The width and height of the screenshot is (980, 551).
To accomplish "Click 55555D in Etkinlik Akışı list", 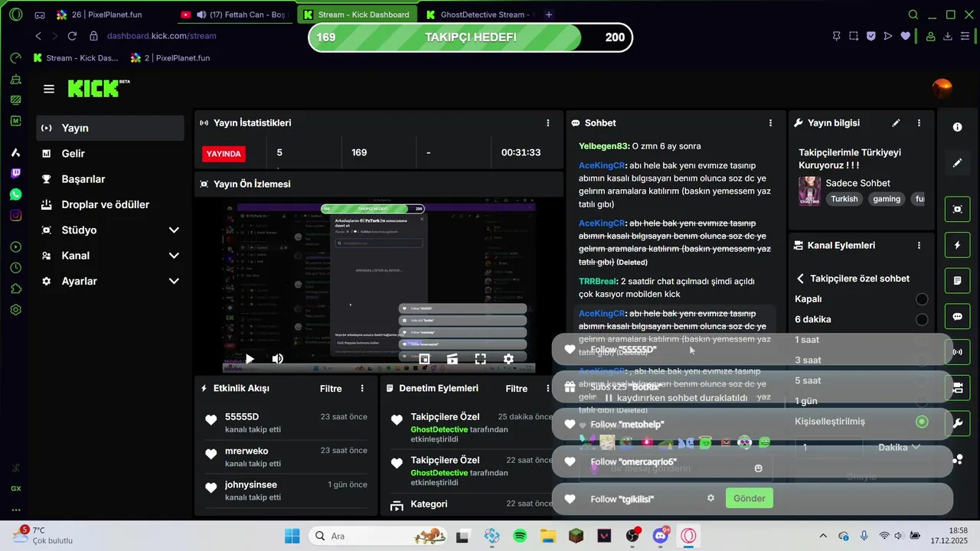I will [242, 417].
